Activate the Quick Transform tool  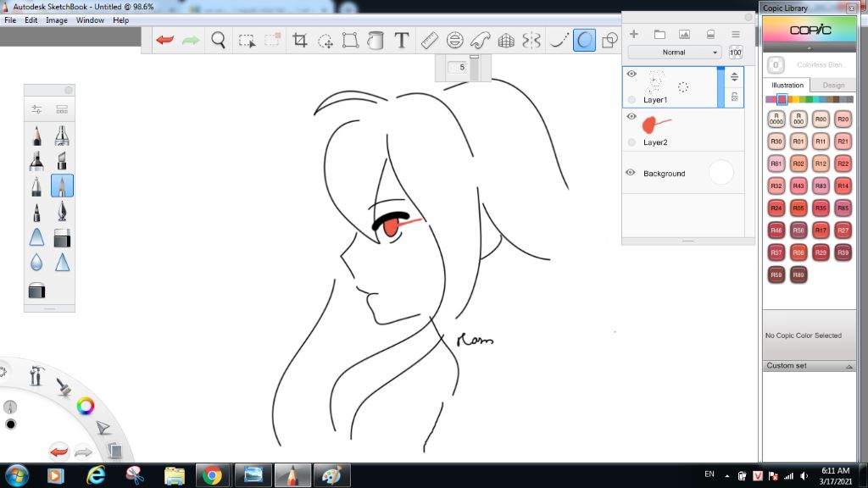(x=325, y=41)
